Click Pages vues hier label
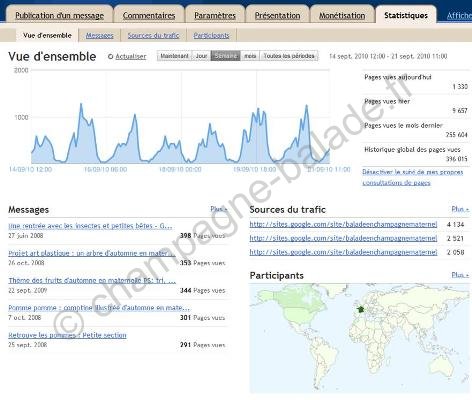 click(x=387, y=101)
